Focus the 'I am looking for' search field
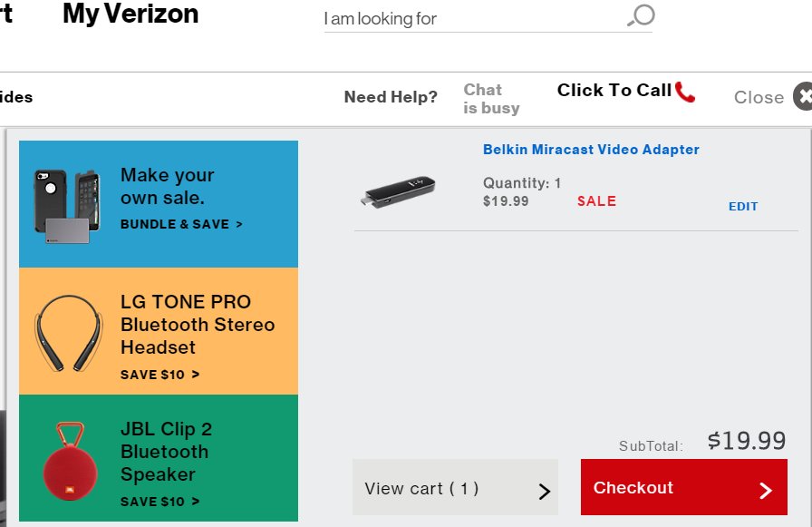 488,19
